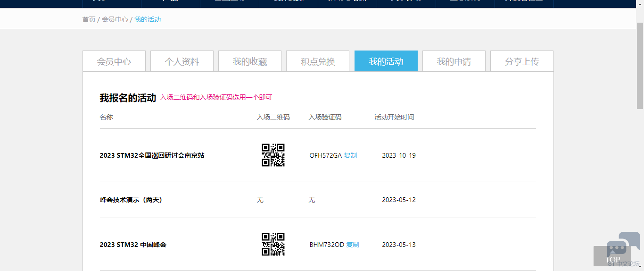Click QR code for 南京站 seminar
This screenshot has width=644, height=271.
coord(273,155)
